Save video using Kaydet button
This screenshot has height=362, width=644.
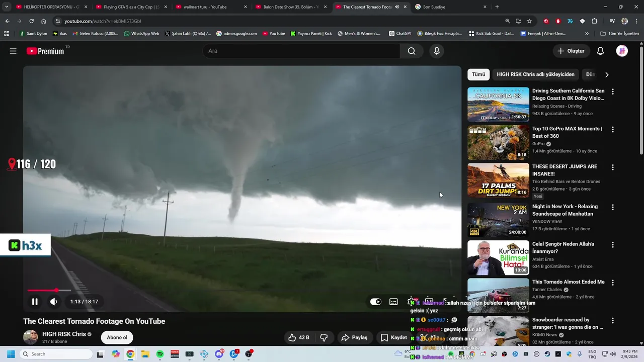393,337
